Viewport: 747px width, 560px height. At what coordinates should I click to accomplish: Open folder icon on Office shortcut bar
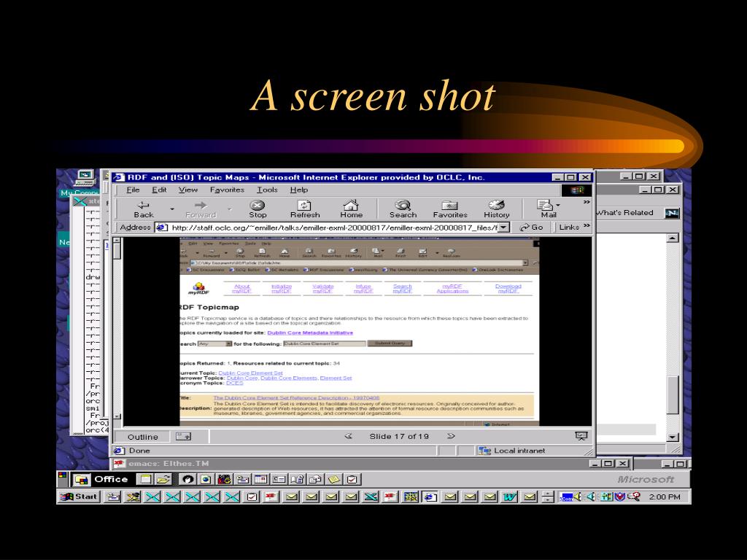[x=163, y=480]
